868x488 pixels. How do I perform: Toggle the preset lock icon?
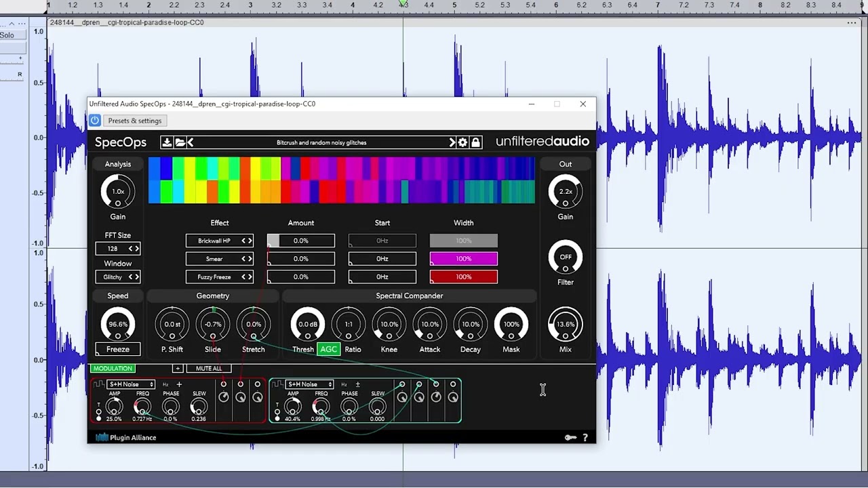point(475,142)
